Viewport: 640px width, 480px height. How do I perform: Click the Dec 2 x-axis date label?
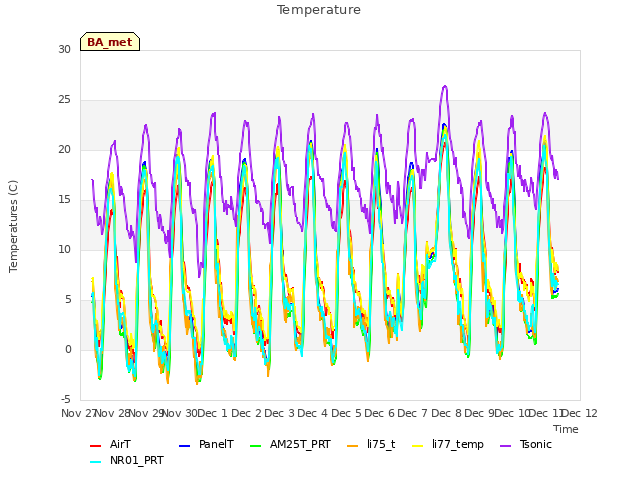(x=247, y=413)
